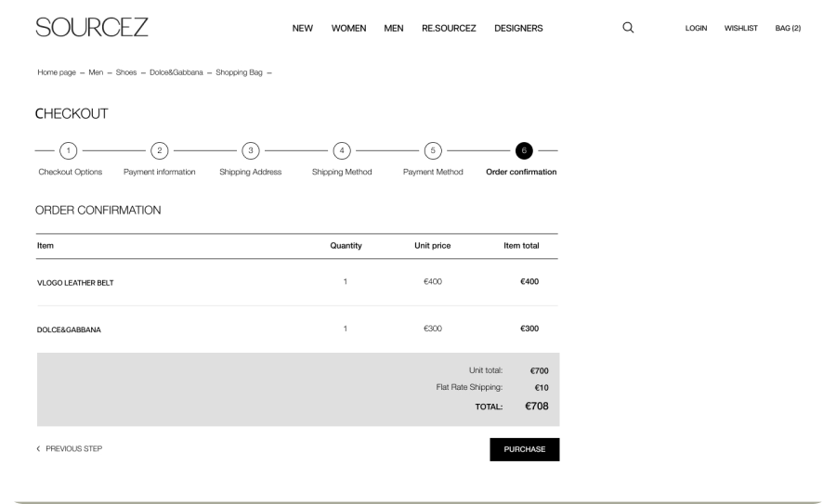The height and width of the screenshot is (504, 836).
Task: Click DOLCE&GABBANA item name in table
Action: click(69, 330)
